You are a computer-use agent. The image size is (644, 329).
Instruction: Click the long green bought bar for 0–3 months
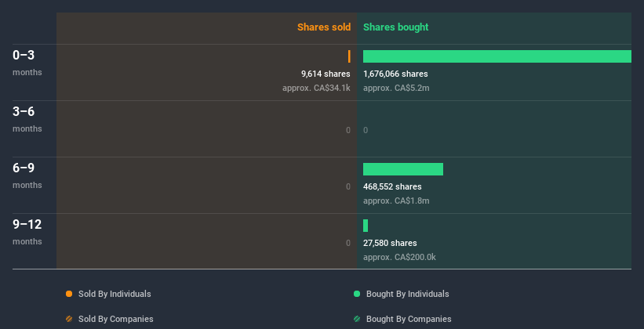click(x=497, y=56)
